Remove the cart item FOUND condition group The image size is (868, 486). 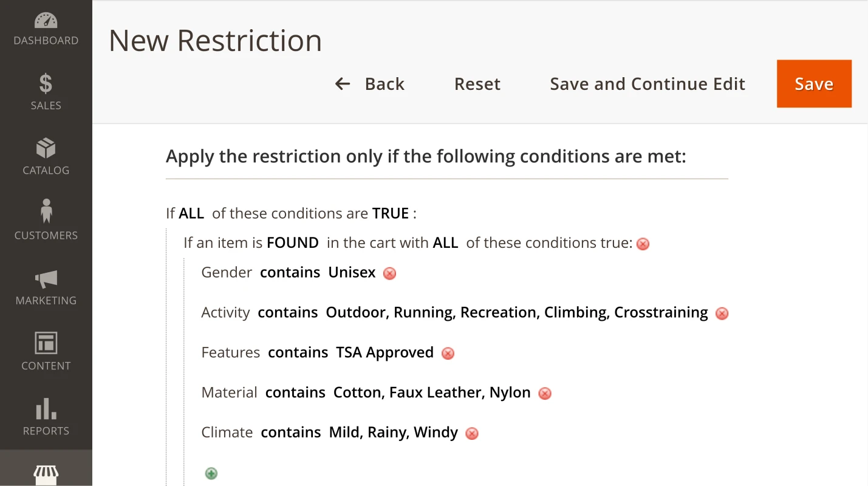(643, 244)
